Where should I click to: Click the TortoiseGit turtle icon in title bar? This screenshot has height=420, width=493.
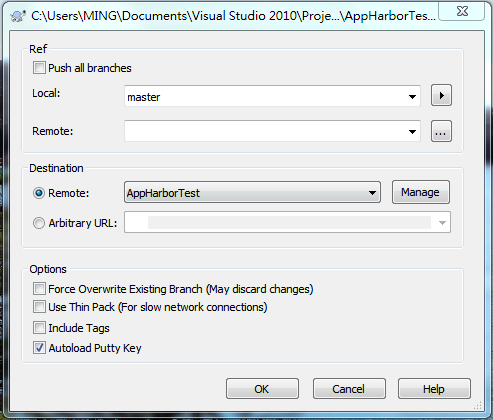pos(18,16)
